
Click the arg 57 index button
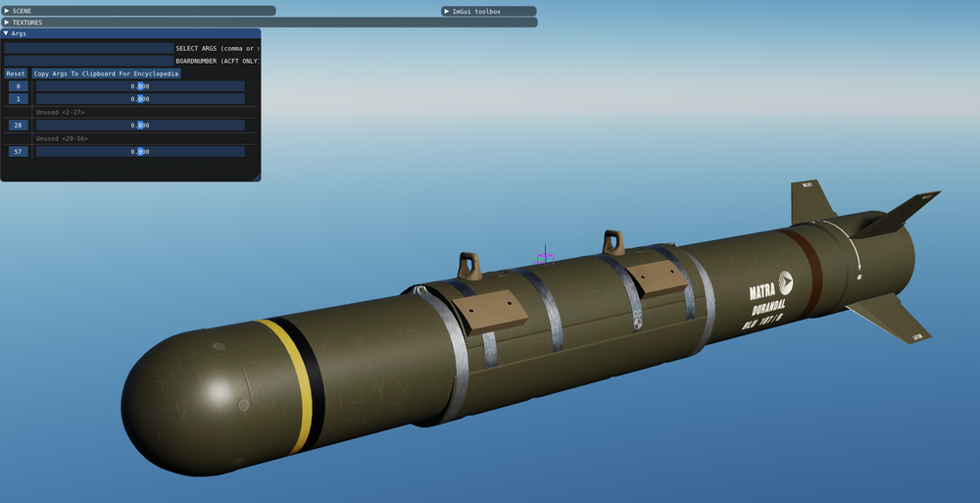tap(18, 151)
